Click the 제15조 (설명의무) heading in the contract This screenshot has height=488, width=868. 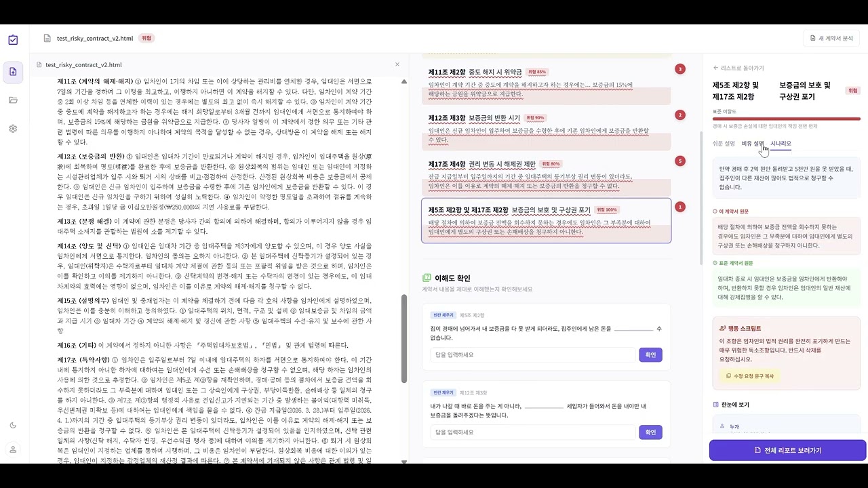pos(85,300)
